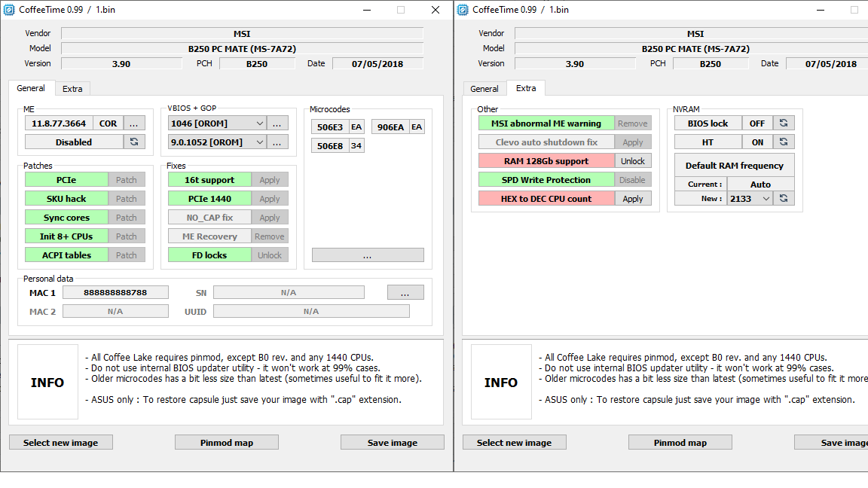Viewport: 868px width, 488px height.
Task: Click CoffeeTime app icon in right window title
Action: click(x=463, y=9)
